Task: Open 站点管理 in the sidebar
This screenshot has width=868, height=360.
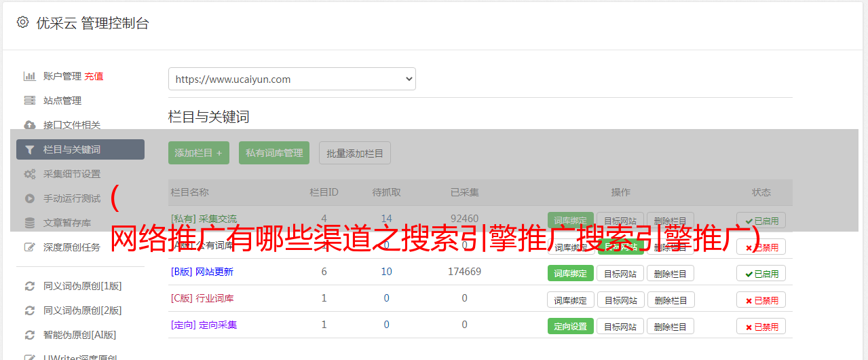Action: coord(62,101)
